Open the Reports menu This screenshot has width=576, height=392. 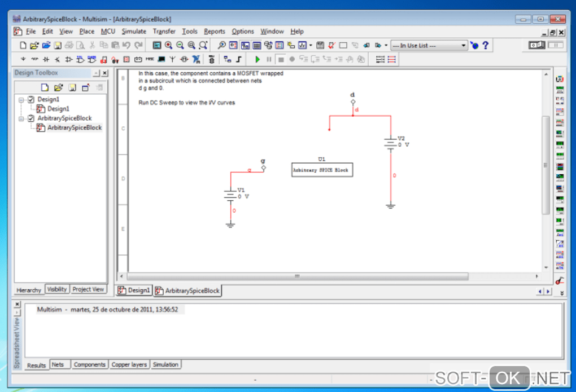point(215,32)
